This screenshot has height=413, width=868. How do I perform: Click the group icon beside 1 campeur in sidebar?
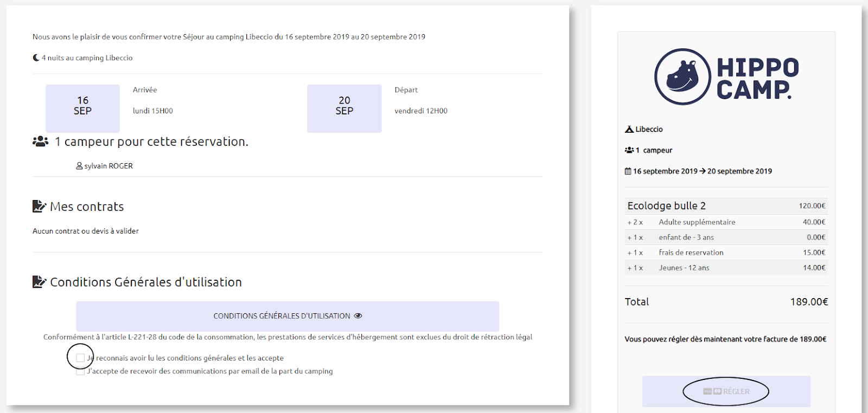click(629, 150)
